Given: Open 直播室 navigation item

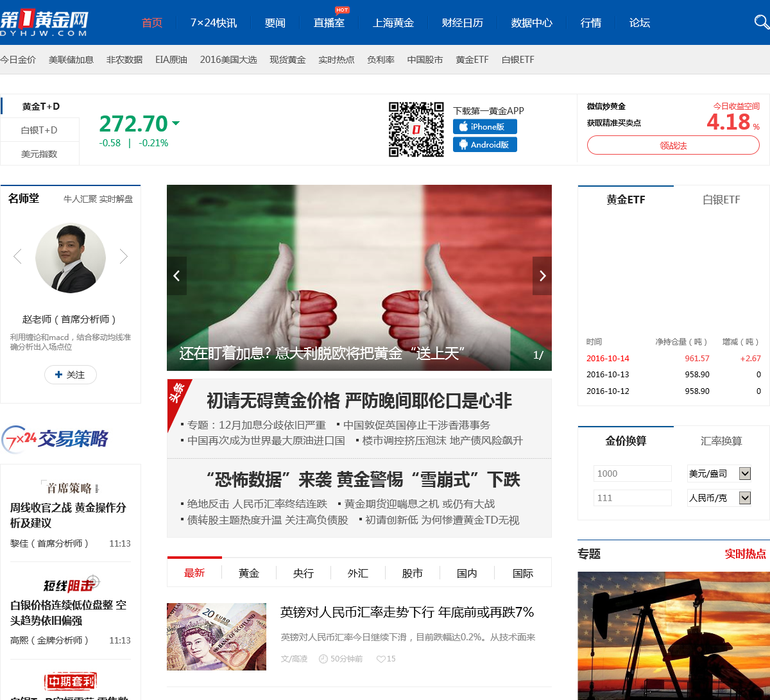Looking at the screenshot, I should point(329,22).
